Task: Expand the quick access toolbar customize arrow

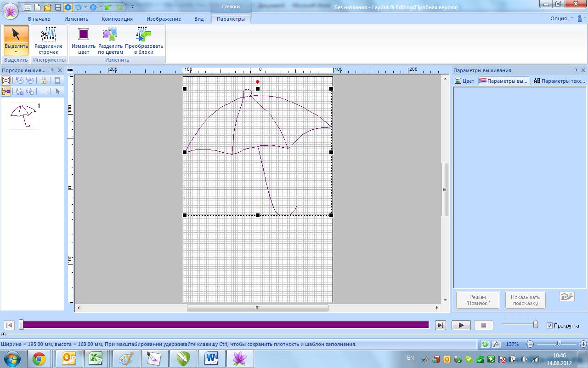Action: point(133,7)
